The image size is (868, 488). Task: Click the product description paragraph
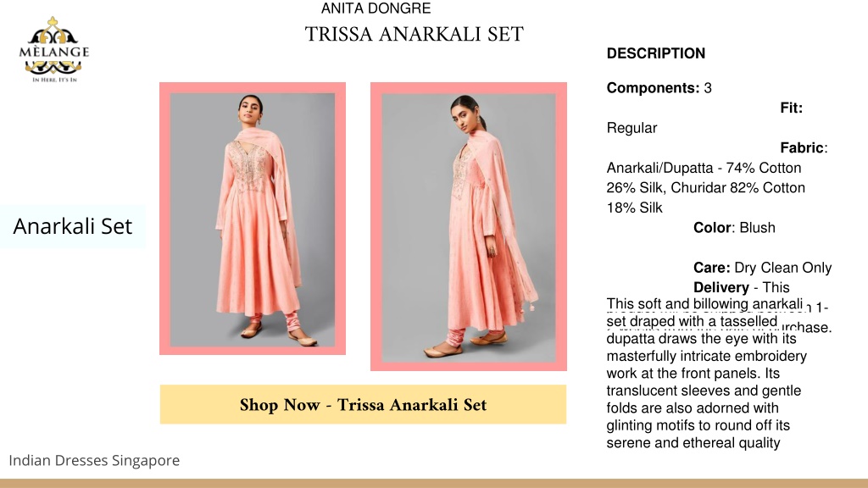[x=706, y=374]
